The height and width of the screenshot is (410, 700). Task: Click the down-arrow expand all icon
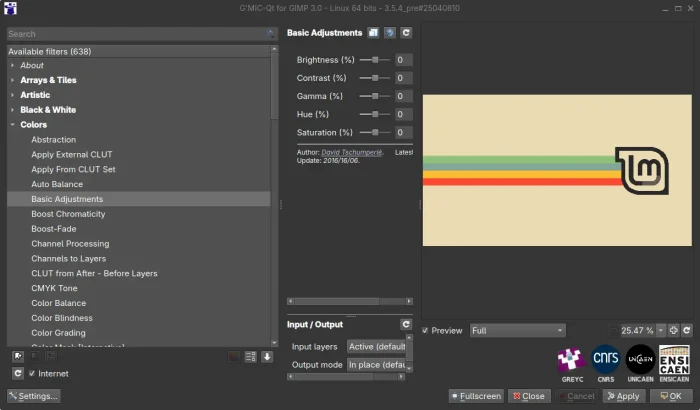click(267, 356)
